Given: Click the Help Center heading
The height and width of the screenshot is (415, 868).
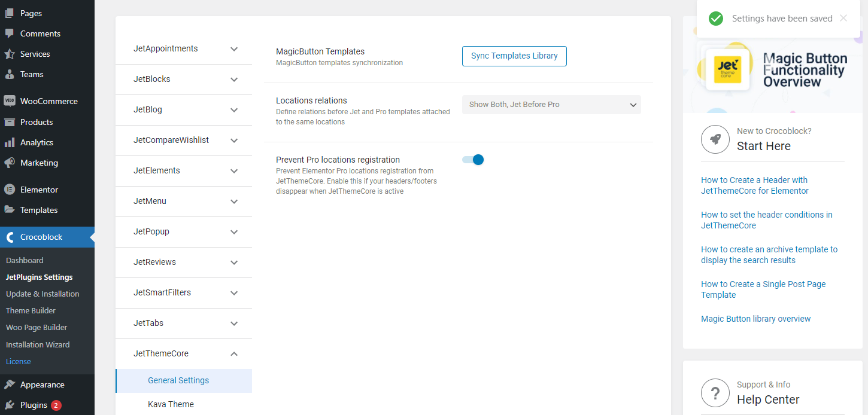Looking at the screenshot, I should 768,400.
